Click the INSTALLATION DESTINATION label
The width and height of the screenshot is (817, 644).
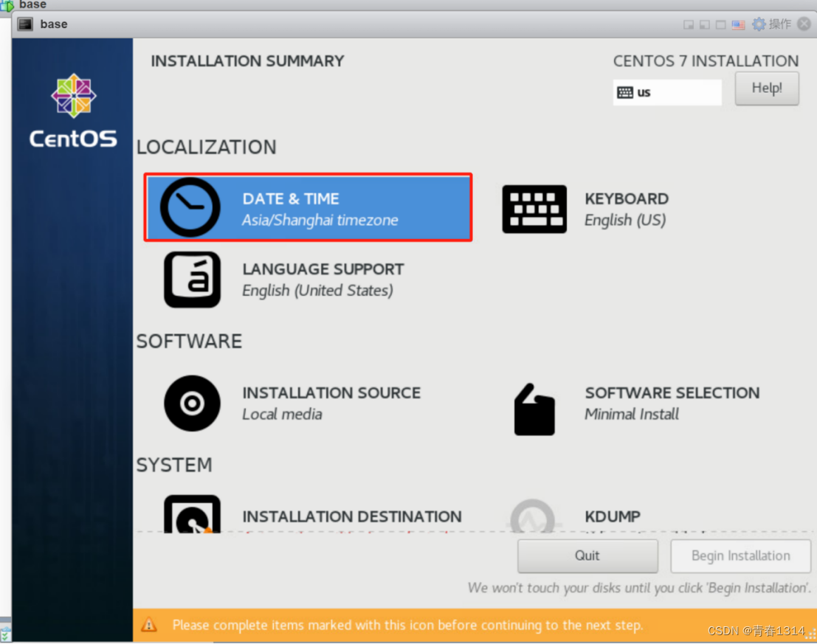coord(352,516)
